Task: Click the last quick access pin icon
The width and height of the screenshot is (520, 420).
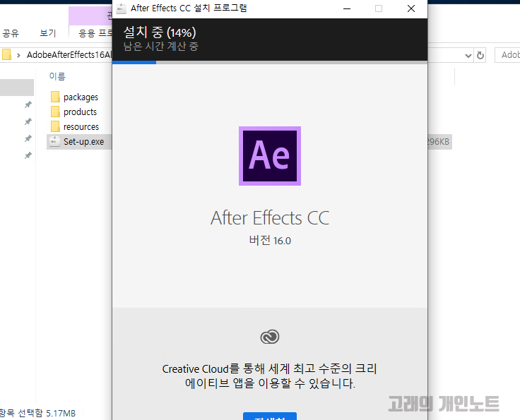Action: [28, 155]
